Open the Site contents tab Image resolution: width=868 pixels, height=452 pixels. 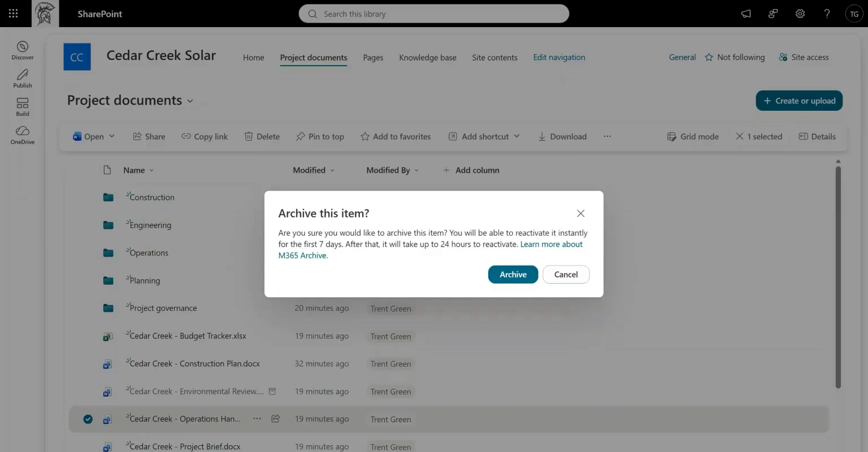coord(494,58)
